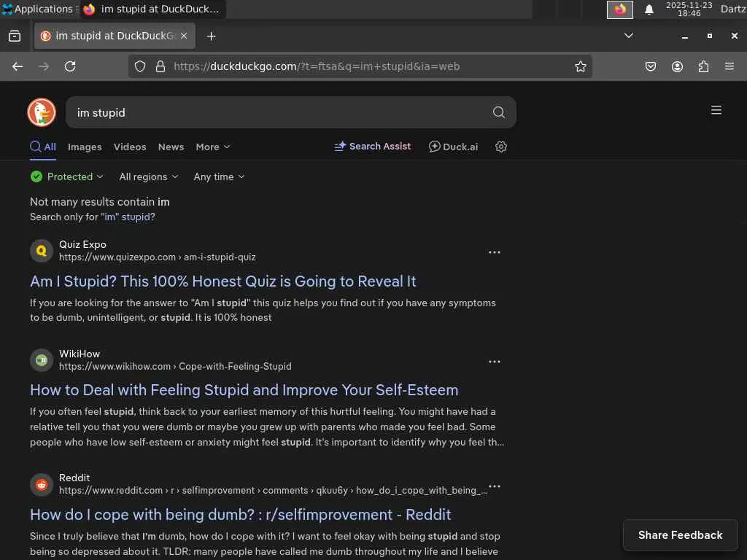The image size is (747, 560).
Task: Click the search magnifier icon in search box
Action: [x=498, y=112]
